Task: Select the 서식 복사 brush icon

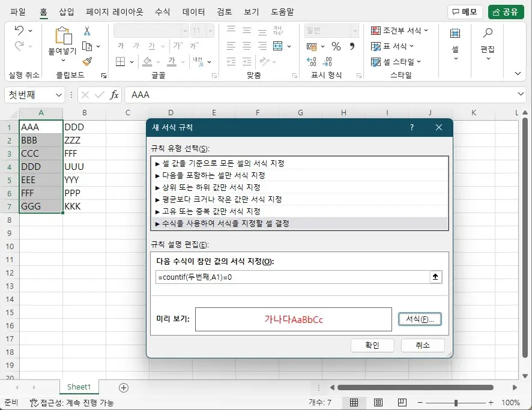Action: click(86, 61)
